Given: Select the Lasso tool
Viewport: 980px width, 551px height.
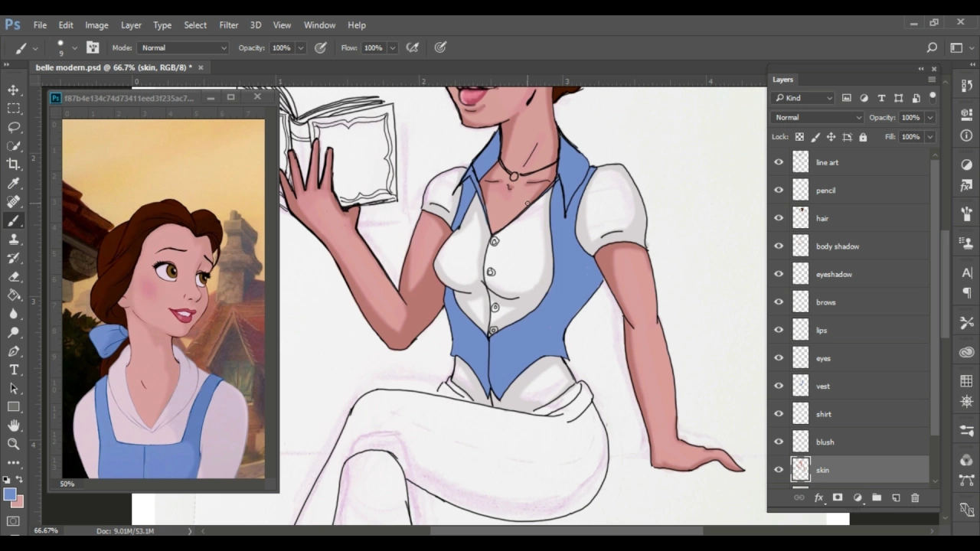Looking at the screenshot, I should [14, 127].
